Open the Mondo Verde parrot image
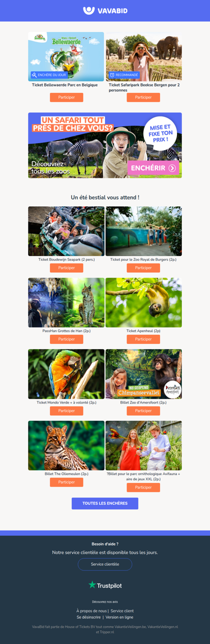Viewport: 210px width, 644px height. [x=66, y=374]
